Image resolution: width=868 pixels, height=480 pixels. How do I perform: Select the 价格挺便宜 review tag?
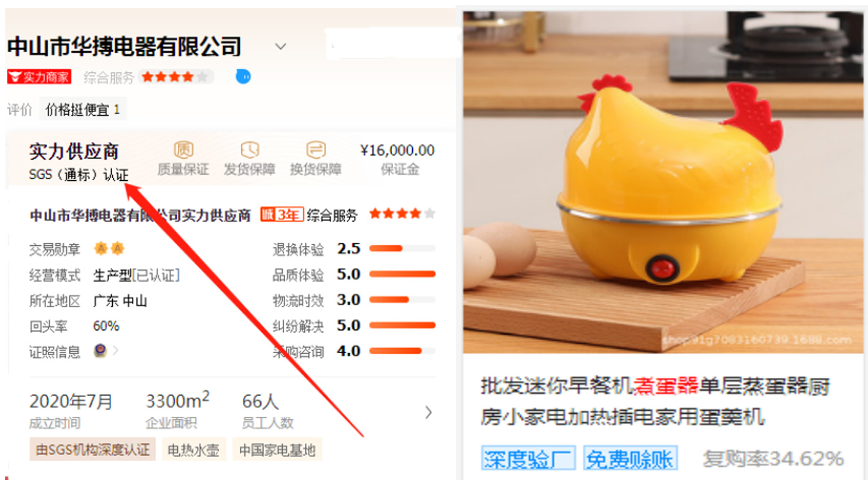(x=82, y=110)
